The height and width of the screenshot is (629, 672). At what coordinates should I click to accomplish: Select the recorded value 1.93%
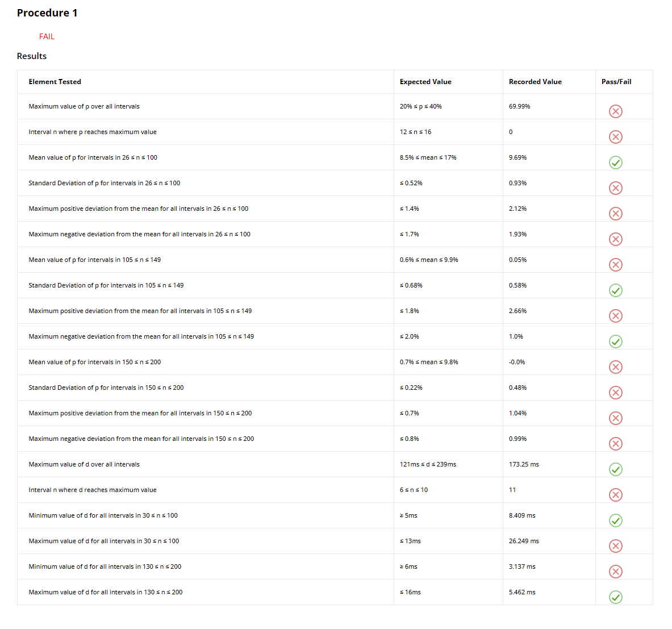517,234
